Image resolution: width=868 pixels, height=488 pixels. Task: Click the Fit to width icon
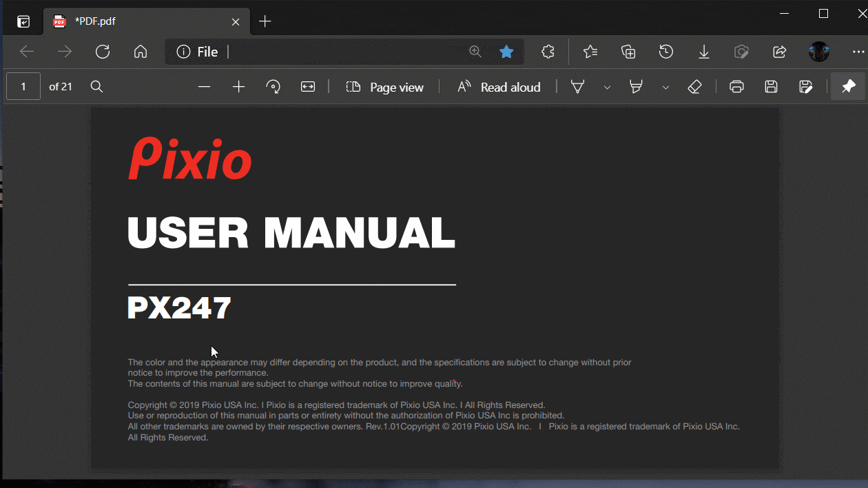[x=308, y=87]
